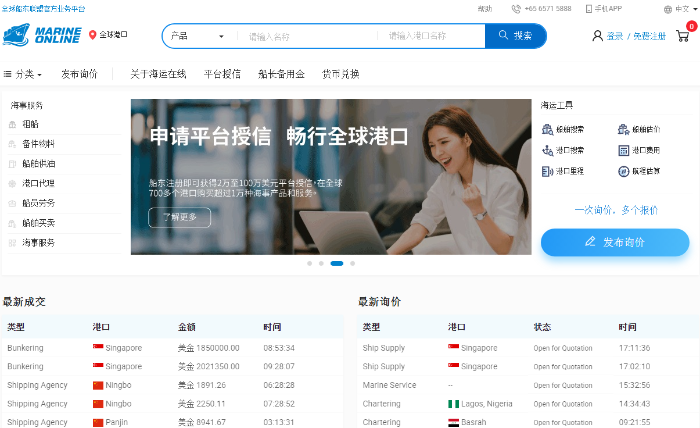Image resolution: width=700 pixels, height=428 pixels.
Task: Click the 登录 login link
Action: 614,36
